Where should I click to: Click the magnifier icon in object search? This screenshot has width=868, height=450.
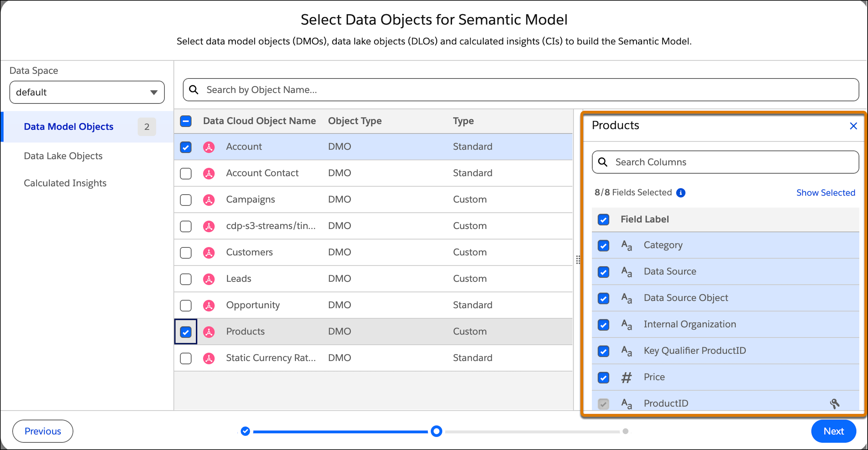pos(194,90)
